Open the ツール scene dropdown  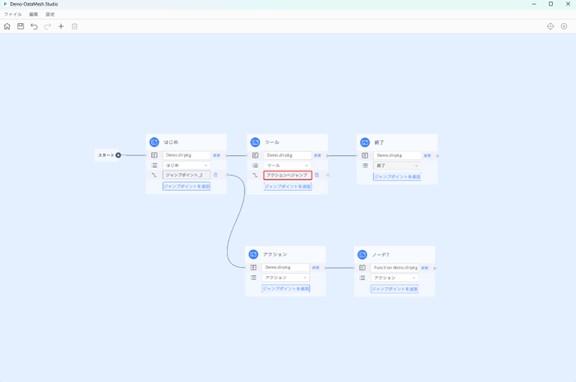pos(287,165)
